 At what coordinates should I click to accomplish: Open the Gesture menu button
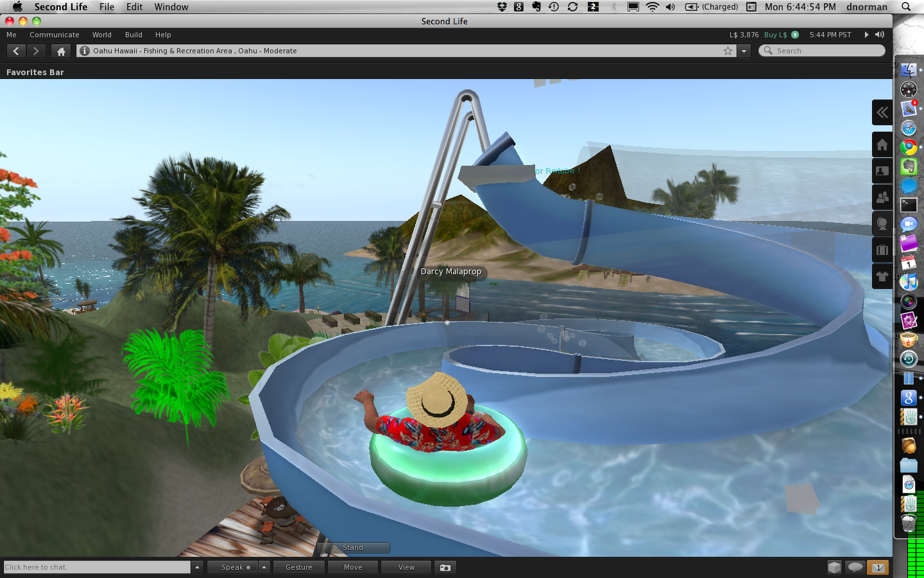pyautogui.click(x=299, y=567)
